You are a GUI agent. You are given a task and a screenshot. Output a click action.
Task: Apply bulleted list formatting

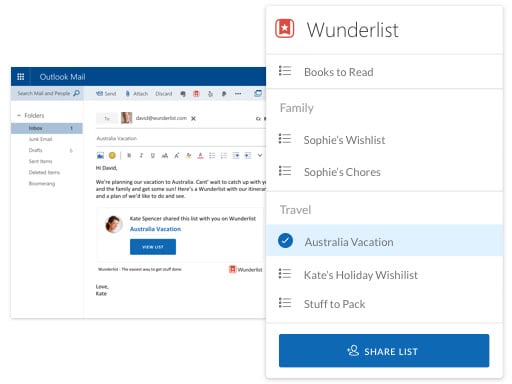tap(212, 155)
